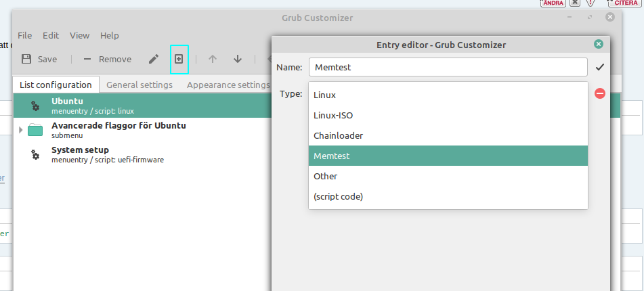Viewport: 644px width, 291px height.
Task: Click folder icon of Avancerade flaggor submenu
Action: pyautogui.click(x=35, y=130)
